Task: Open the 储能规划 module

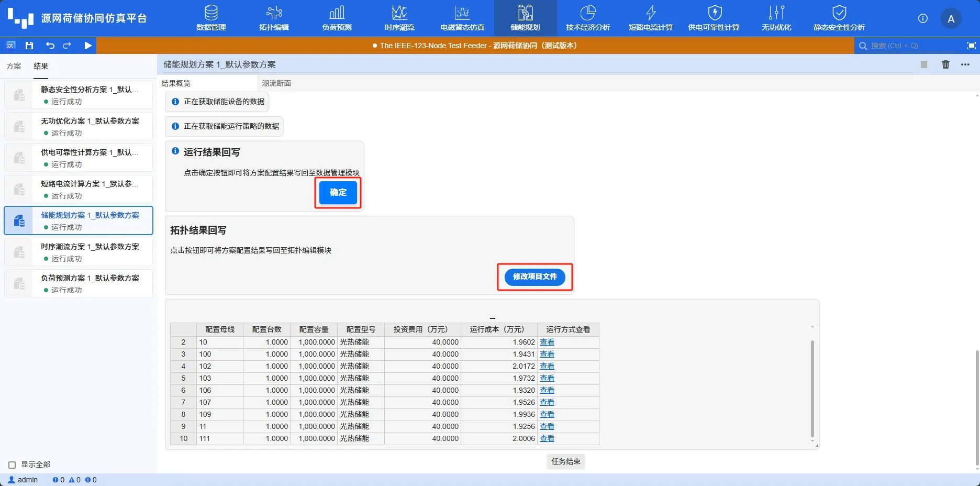Action: 525,18
